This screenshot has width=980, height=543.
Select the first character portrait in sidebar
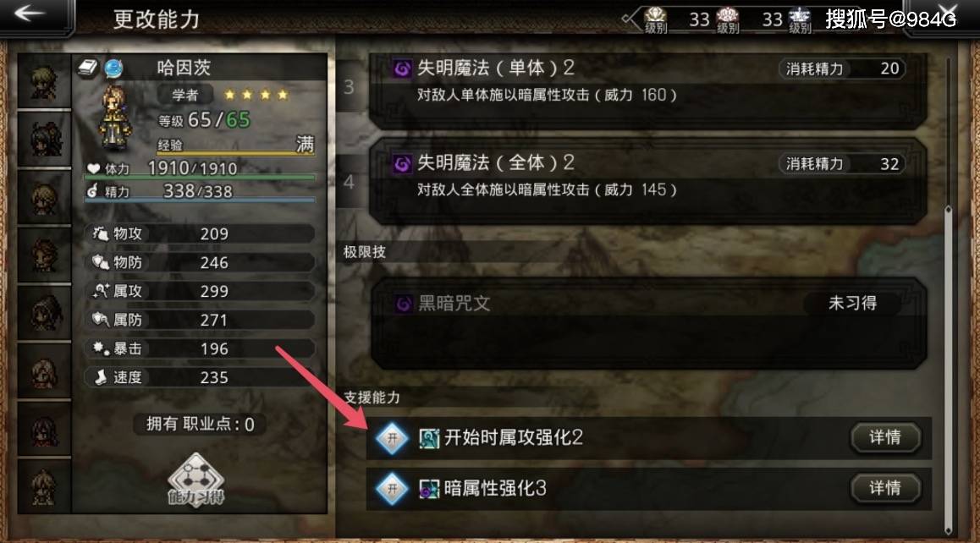tap(44, 81)
